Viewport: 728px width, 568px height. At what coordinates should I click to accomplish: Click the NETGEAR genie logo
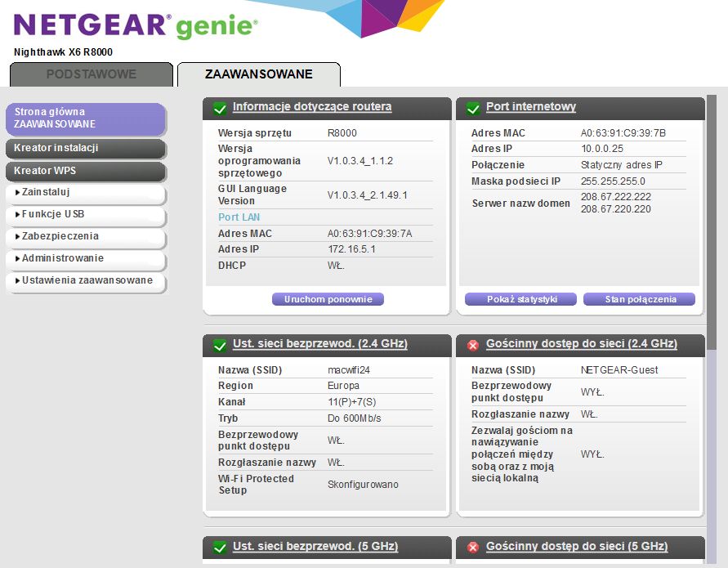[136, 25]
